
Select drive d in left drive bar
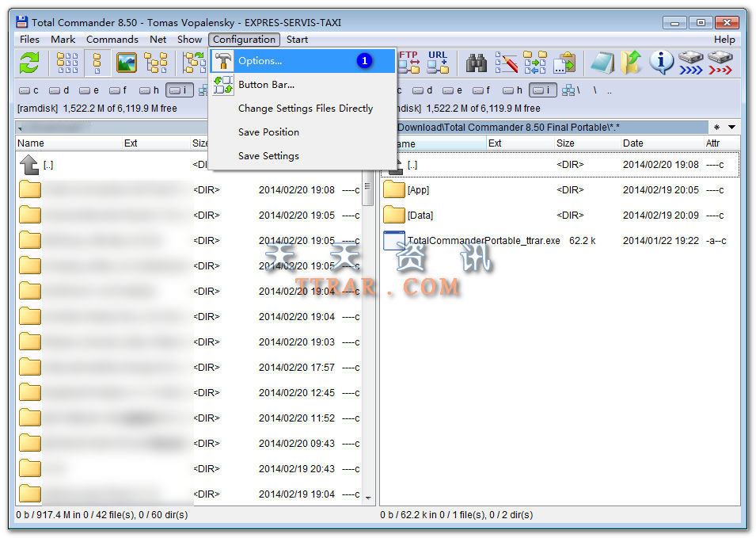pyautogui.click(x=61, y=90)
